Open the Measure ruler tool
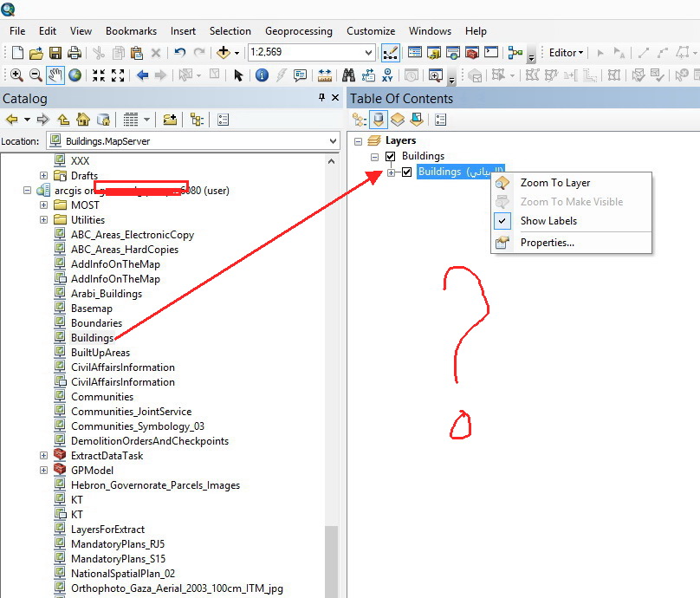 [325, 75]
